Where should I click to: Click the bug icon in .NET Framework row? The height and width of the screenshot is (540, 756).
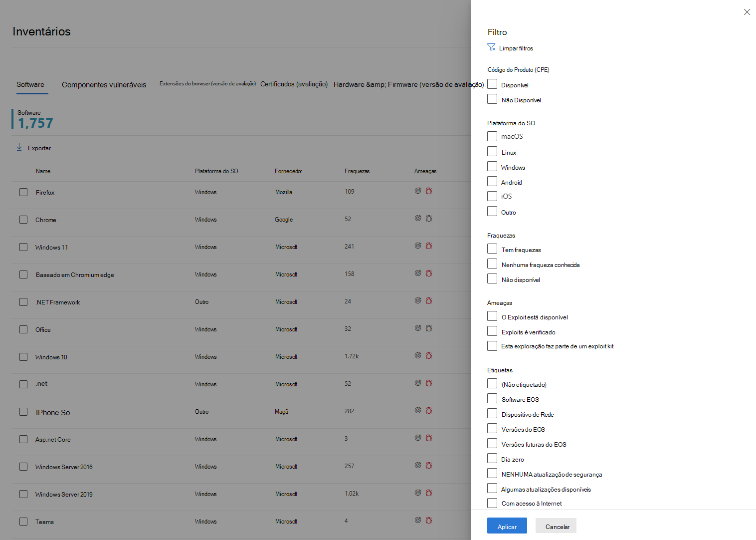429,300
